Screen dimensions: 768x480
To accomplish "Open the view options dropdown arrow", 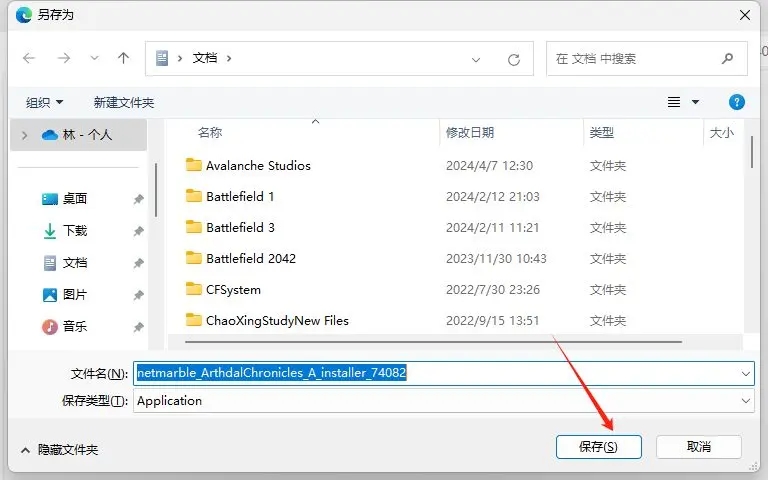I will pos(695,102).
